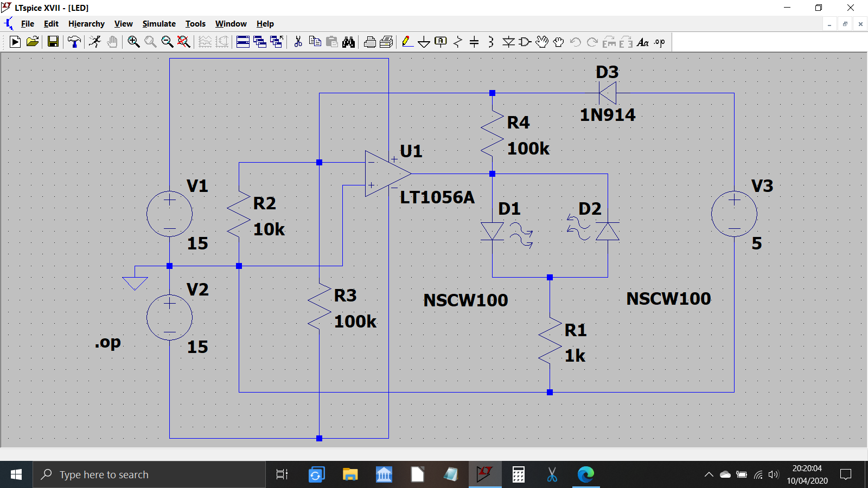The width and height of the screenshot is (868, 488).
Task: Click the D3 diode symbol
Action: pyautogui.click(x=608, y=93)
